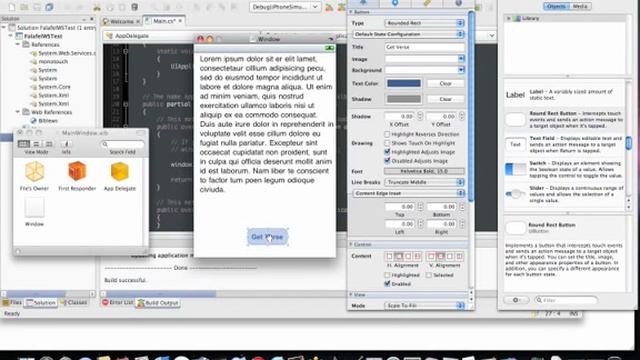The width and height of the screenshot is (640, 360).
Task: Toggle Highlight Reverses Direction checkbox
Action: (x=387, y=134)
